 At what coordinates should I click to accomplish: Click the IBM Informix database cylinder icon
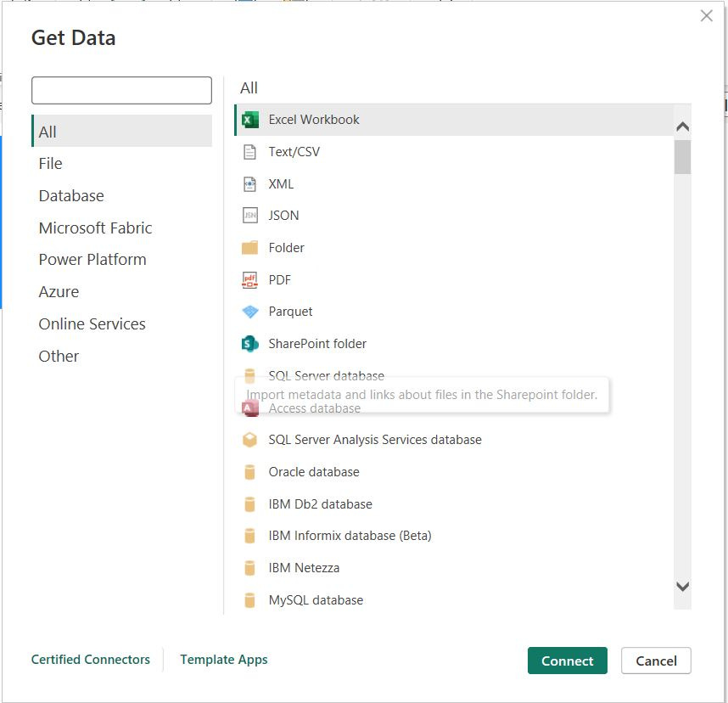249,536
